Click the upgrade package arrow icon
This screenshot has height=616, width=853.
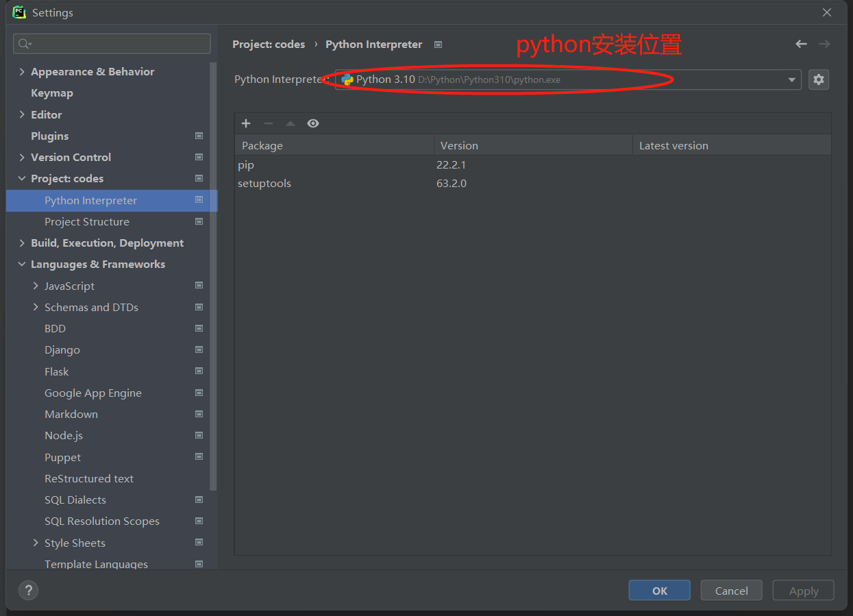click(x=290, y=123)
